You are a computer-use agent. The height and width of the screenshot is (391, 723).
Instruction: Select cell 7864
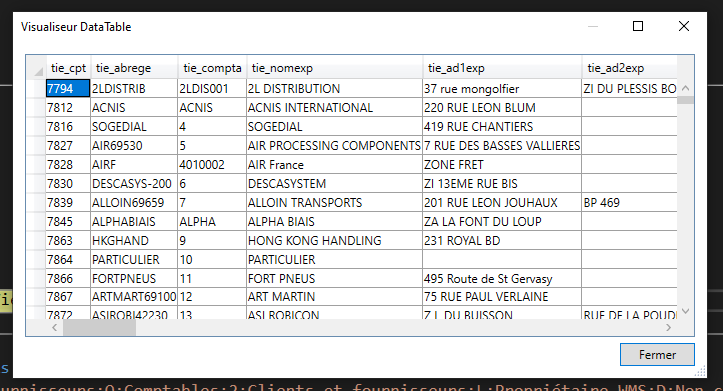click(68, 259)
